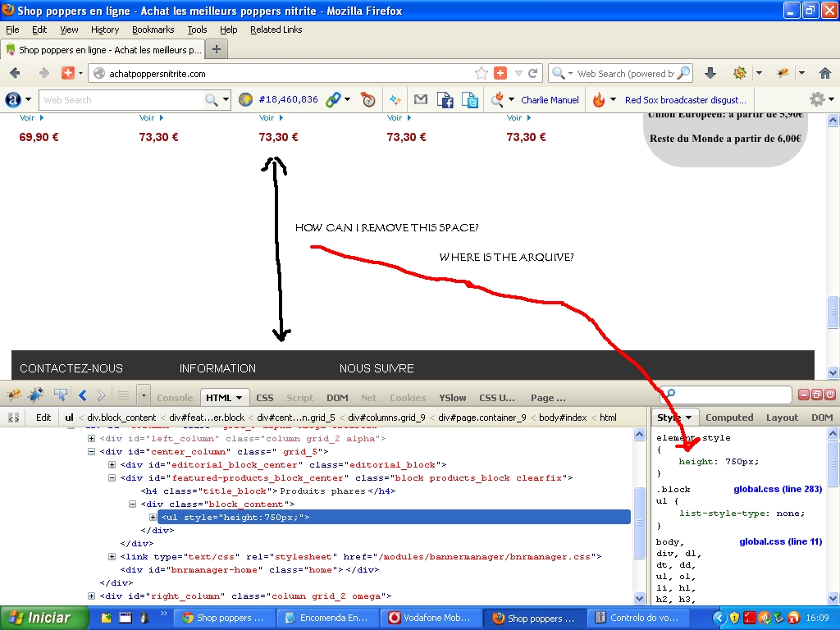Click the Alexa rank globe icon
This screenshot has width=840, height=630.
[245, 99]
